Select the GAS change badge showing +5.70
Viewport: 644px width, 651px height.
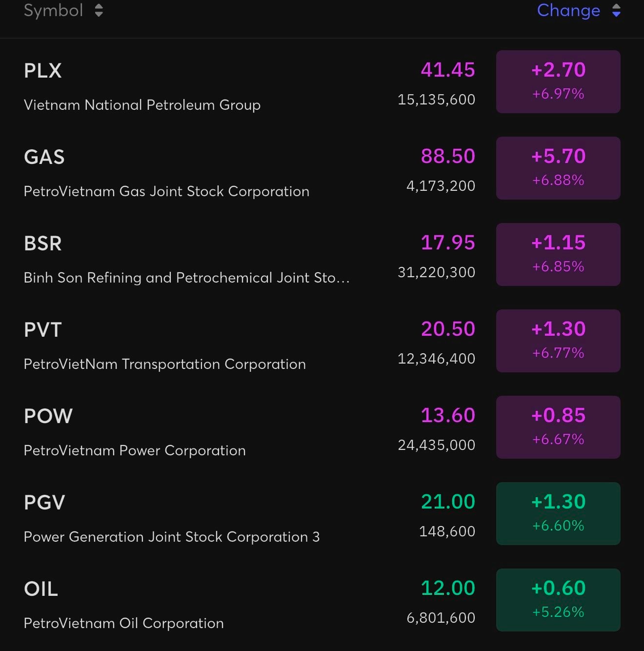[x=558, y=156]
